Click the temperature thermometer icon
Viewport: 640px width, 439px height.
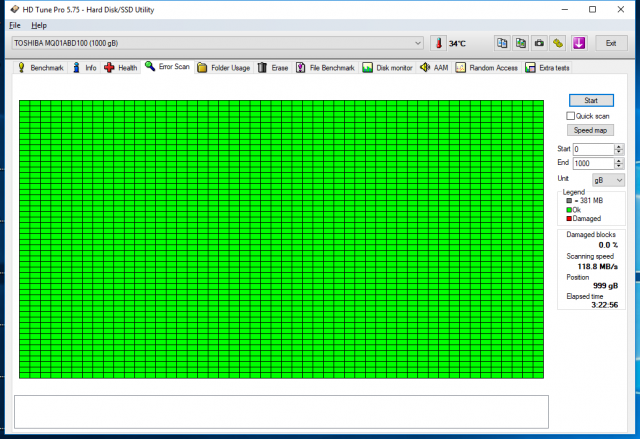click(438, 44)
